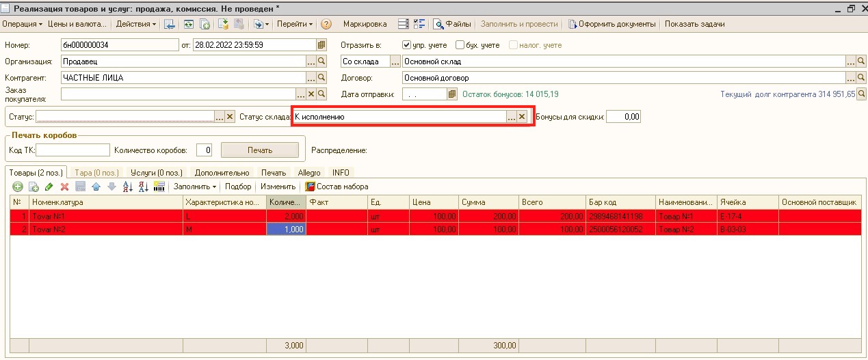Click the Бонусы для скидки input field
Viewport: 868px width, 360px height.
pos(623,117)
